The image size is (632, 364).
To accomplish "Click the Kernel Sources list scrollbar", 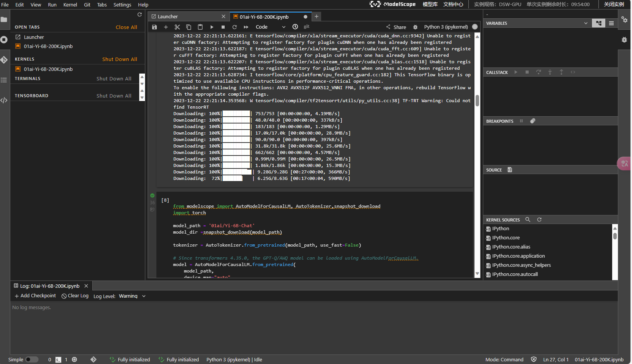I will coord(615,236).
